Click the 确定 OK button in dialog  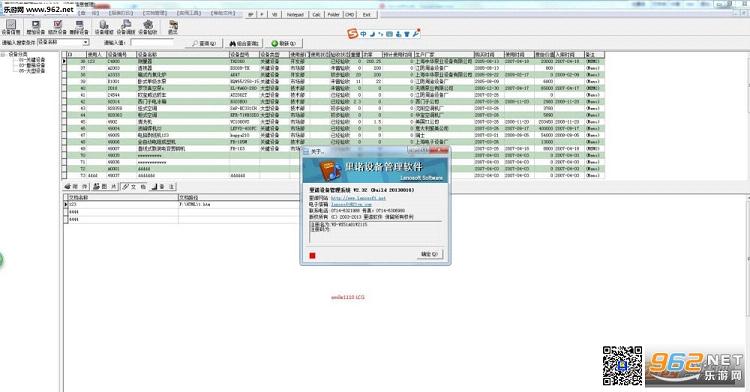coord(430,254)
